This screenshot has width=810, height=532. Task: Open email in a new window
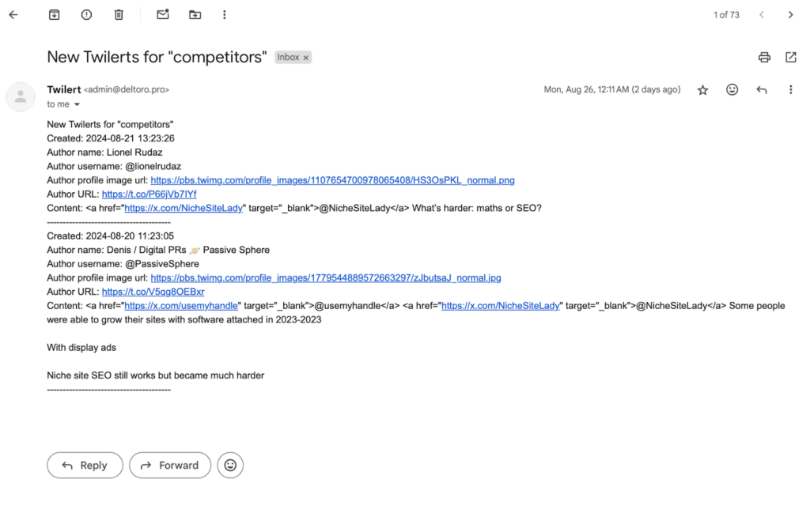tap(790, 57)
